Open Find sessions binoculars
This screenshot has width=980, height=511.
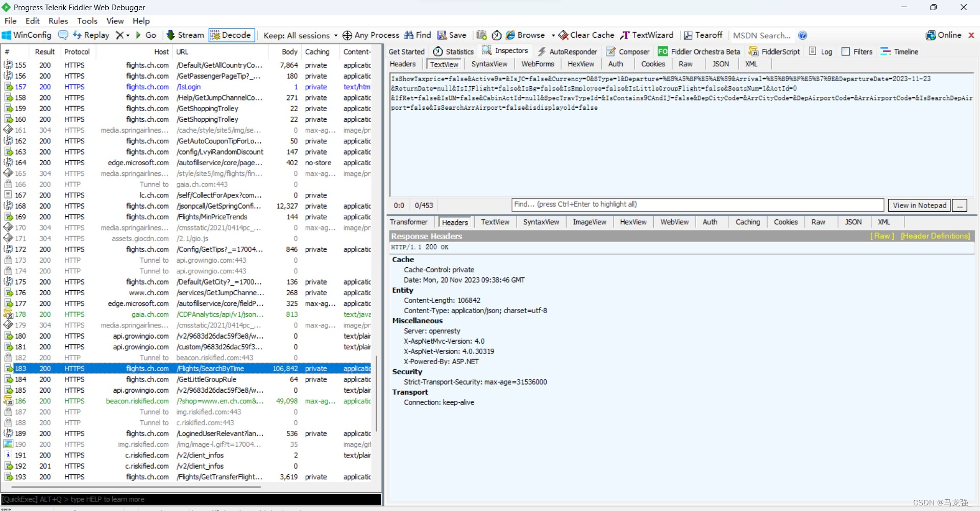click(418, 35)
